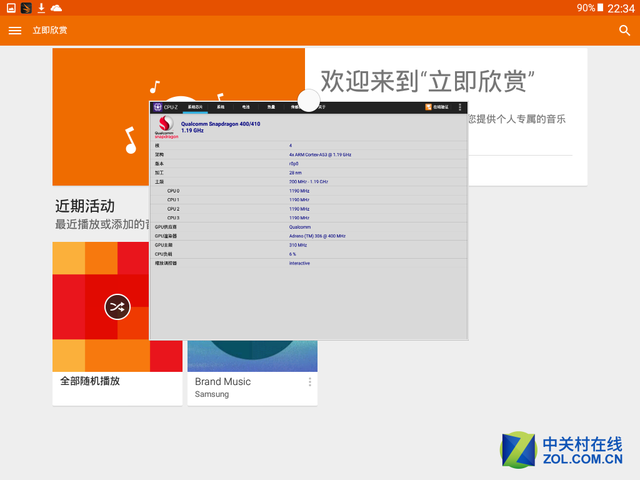The width and height of the screenshot is (640, 480).
Task: Tap the CPU 1 row label
Action: (x=173, y=200)
